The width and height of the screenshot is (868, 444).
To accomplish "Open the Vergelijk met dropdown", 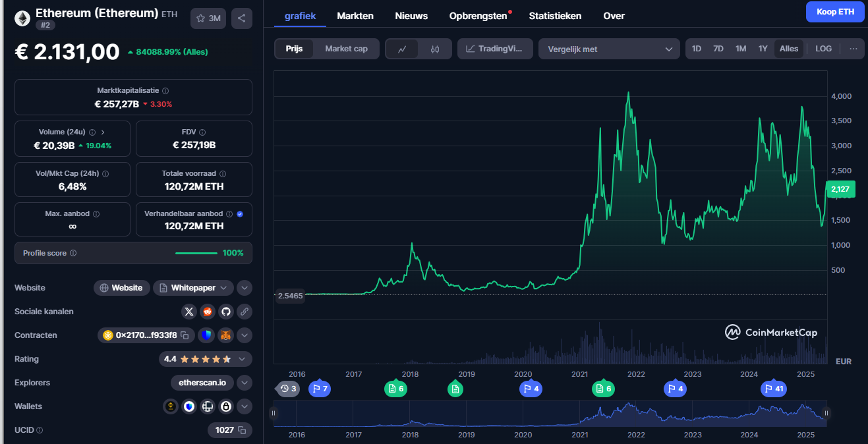I will [609, 49].
